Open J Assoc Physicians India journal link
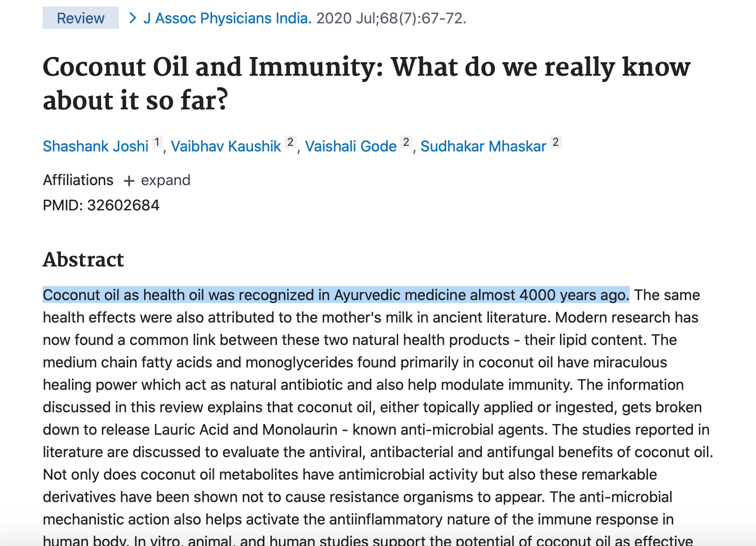Screen dimensions: 756x546 (x=227, y=18)
